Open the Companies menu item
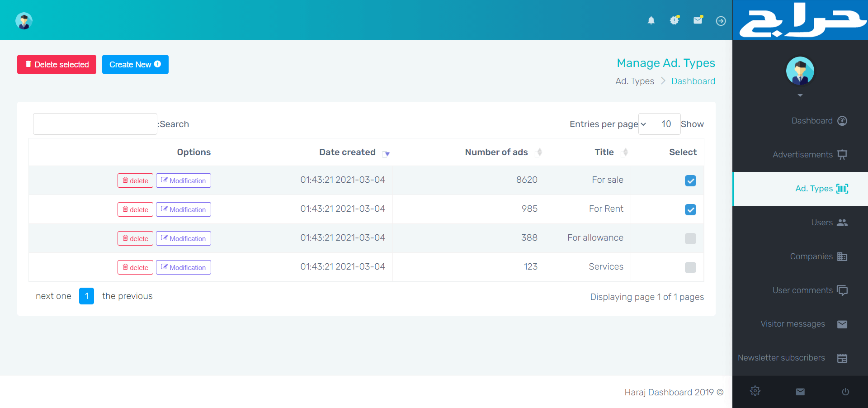This screenshot has height=408, width=868. [800, 256]
